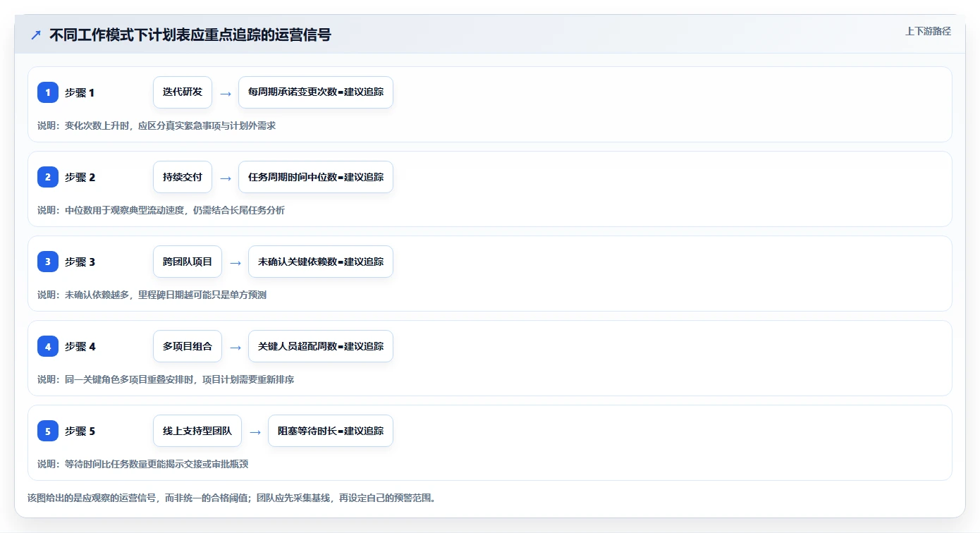Select the 跨团队项目 box
The image size is (980, 533).
[x=188, y=262]
